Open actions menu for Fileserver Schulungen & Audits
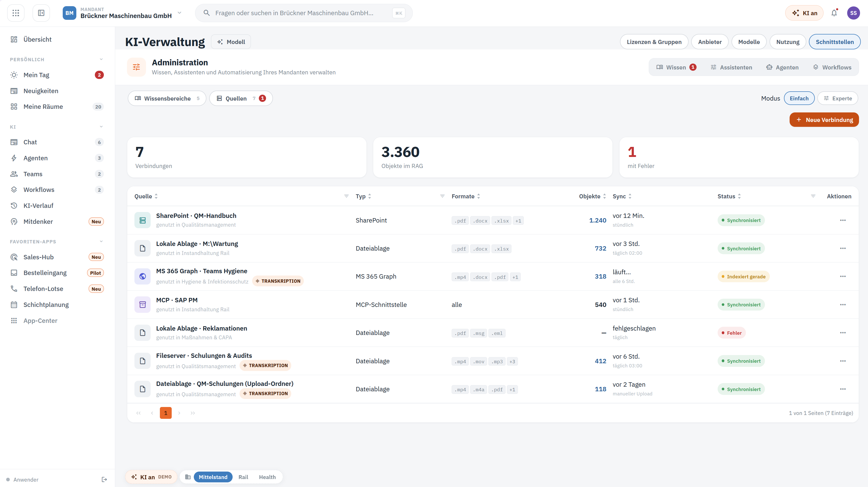 843,361
